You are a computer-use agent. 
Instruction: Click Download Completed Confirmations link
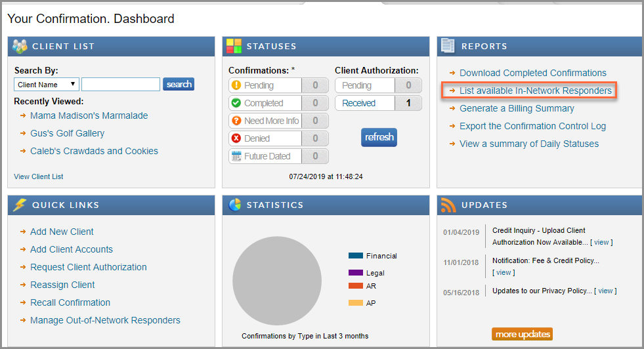tap(532, 73)
